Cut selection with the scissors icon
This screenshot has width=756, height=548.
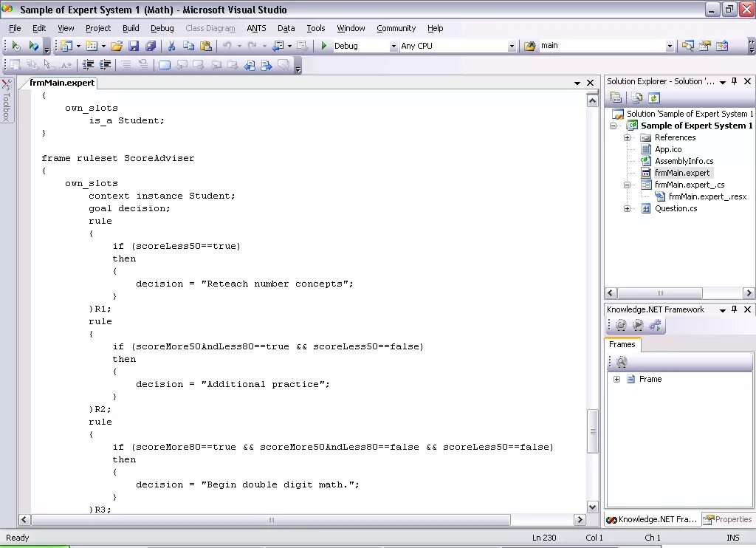point(171,46)
